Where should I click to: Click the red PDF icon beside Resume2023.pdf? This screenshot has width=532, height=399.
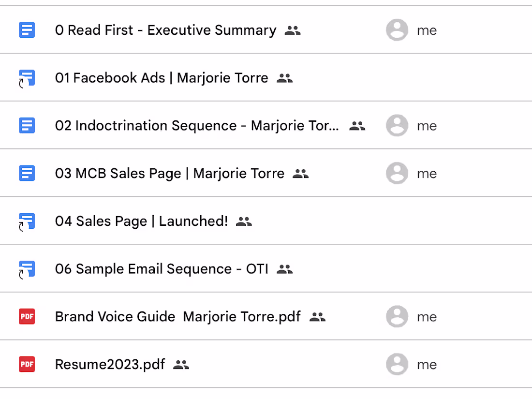point(27,364)
